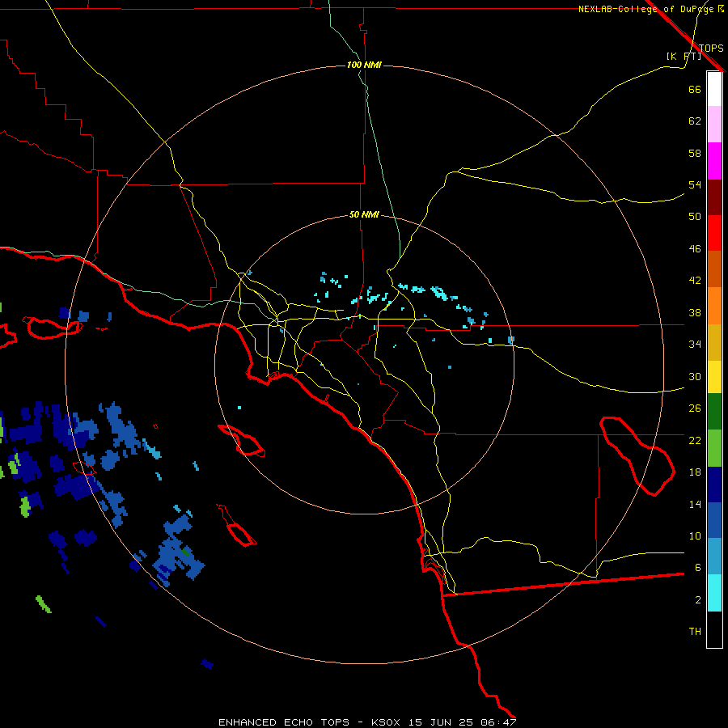Click the black TH threshold legend swatch
The width and height of the screenshot is (728, 728).
tap(714, 629)
